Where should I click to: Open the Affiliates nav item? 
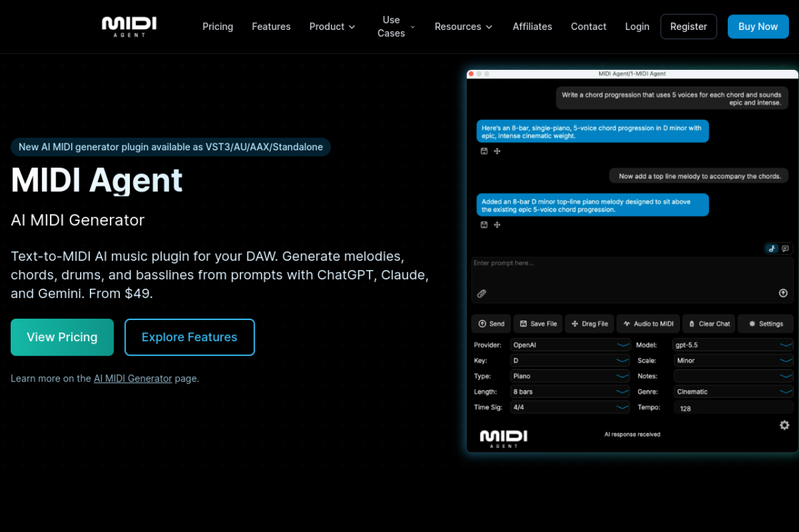tap(532, 27)
